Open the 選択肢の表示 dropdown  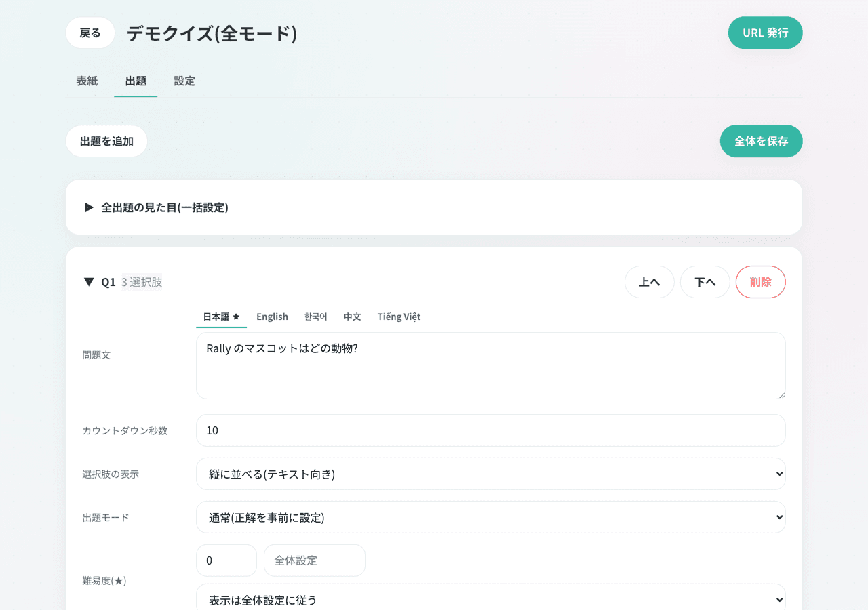[x=491, y=474]
